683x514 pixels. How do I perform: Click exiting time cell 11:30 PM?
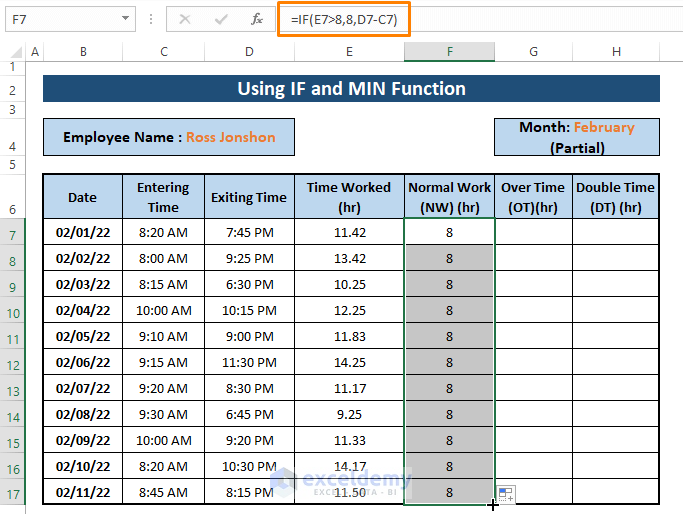(249, 362)
